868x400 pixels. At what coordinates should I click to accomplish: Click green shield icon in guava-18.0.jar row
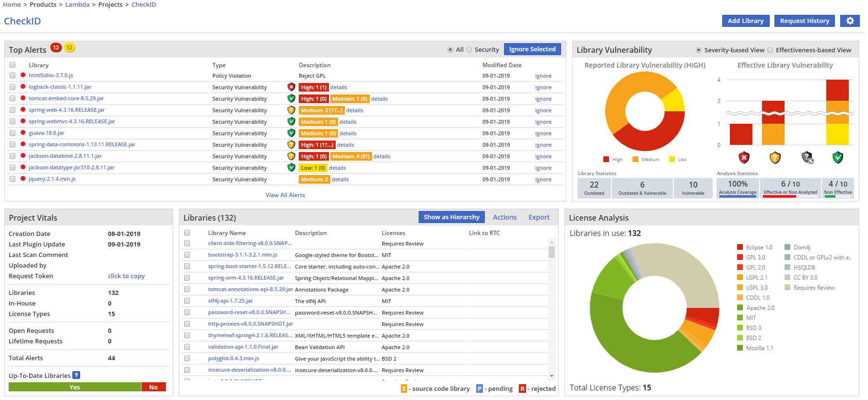291,133
